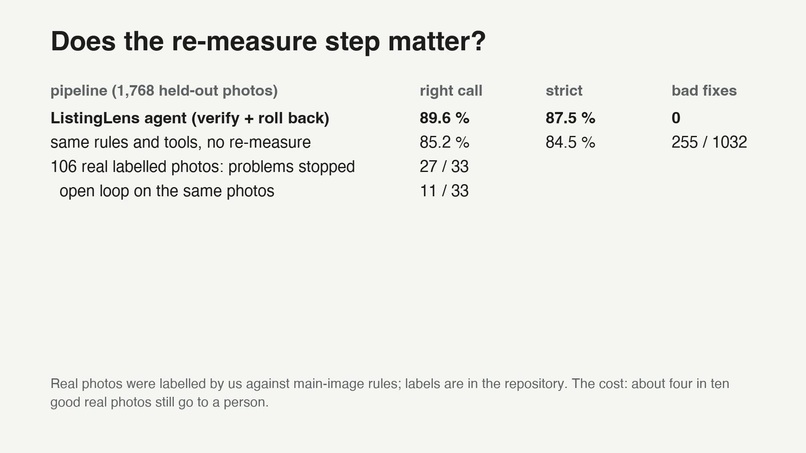The width and height of the screenshot is (806, 453).
Task: Select 'same rules and tools, no re-measure' row
Action: click(180, 142)
